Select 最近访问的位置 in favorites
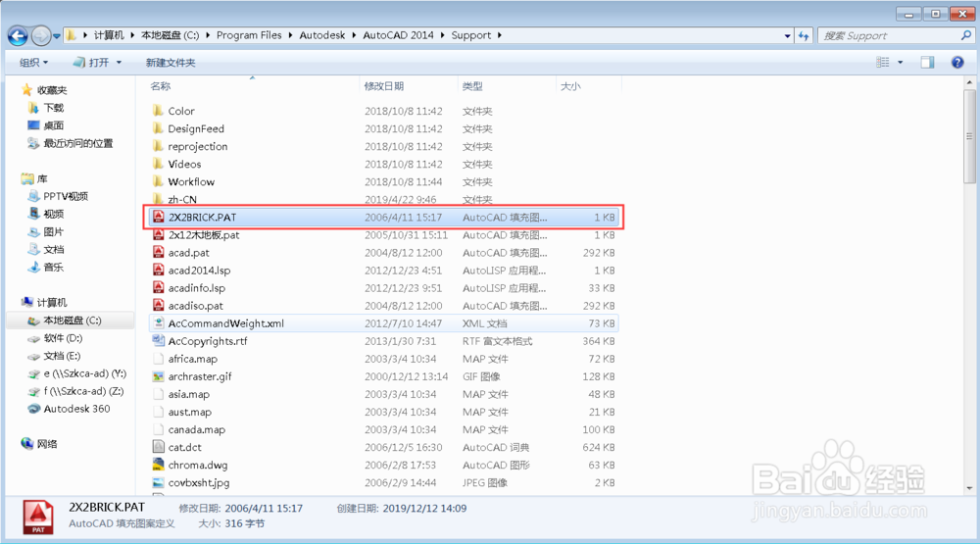 pos(78,143)
